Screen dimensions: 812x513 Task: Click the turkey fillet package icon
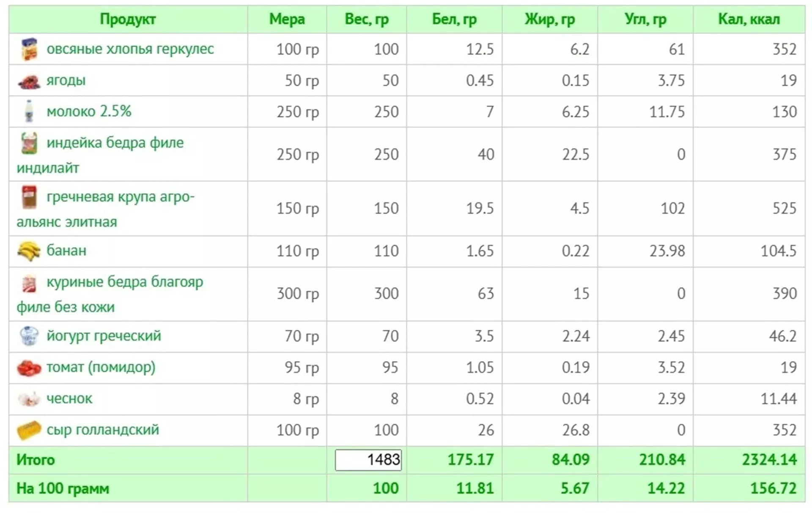[29, 143]
